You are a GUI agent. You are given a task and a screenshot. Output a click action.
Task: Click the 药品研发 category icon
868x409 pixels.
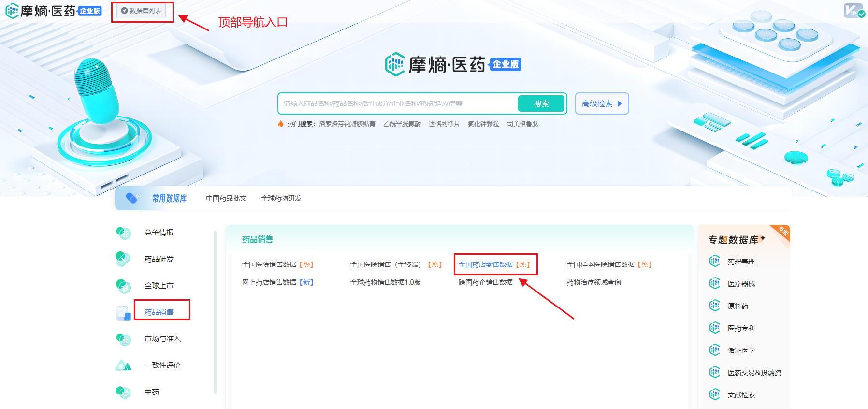point(123,259)
